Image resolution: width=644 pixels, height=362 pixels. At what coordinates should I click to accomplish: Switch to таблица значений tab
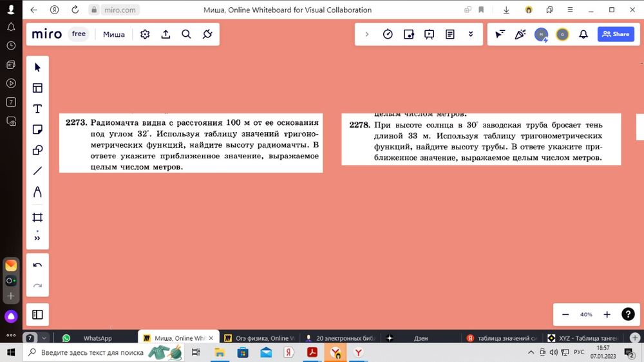click(x=502, y=338)
